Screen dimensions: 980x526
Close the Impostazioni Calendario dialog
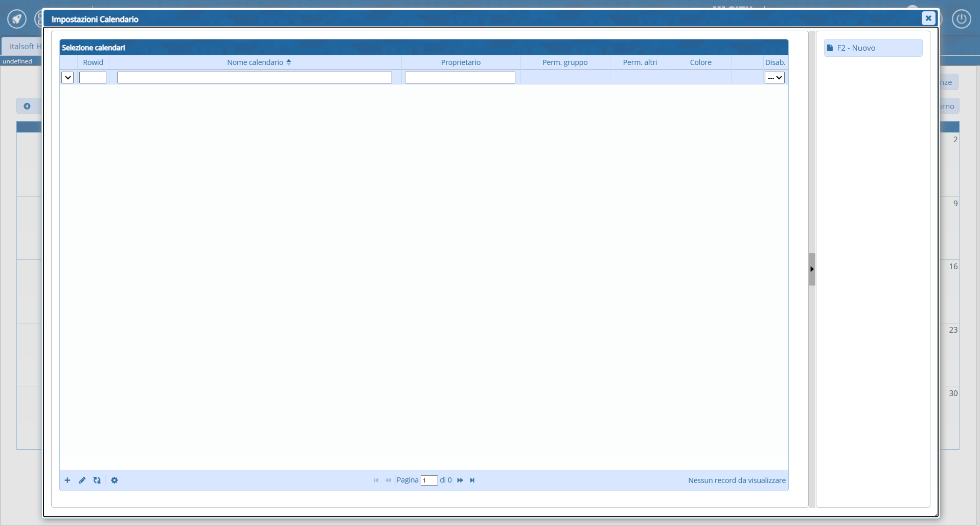(928, 18)
